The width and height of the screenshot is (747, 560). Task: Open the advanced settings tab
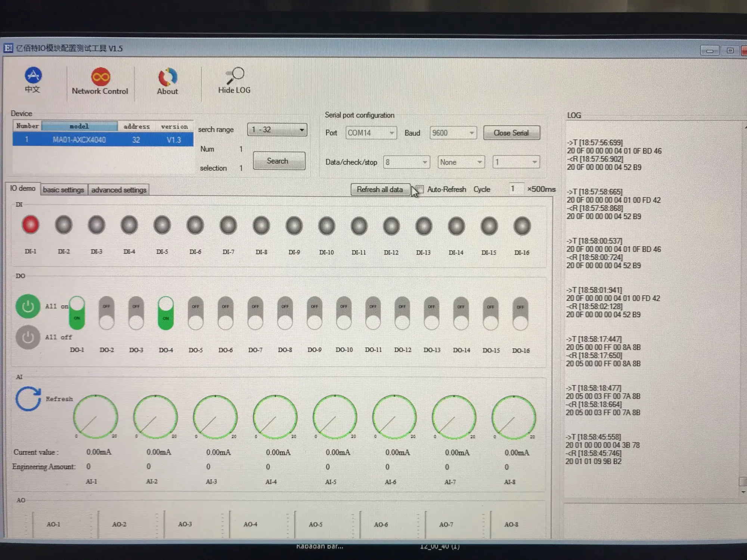[x=119, y=190]
